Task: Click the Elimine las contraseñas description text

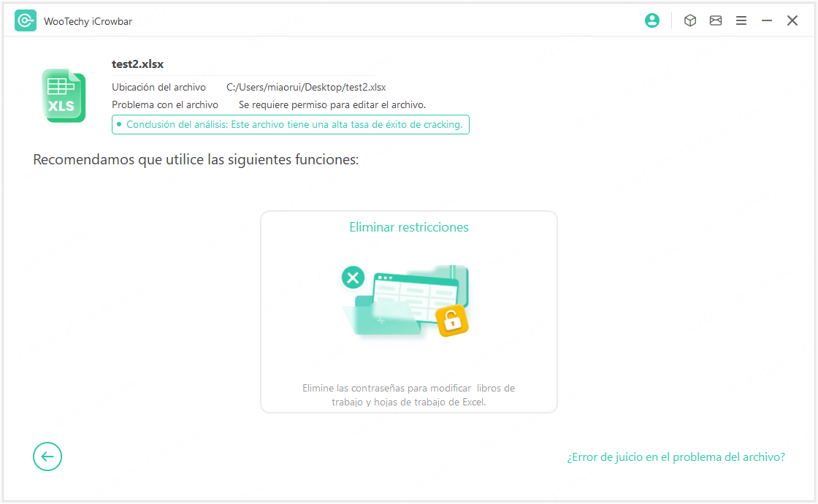Action: pos(409,395)
